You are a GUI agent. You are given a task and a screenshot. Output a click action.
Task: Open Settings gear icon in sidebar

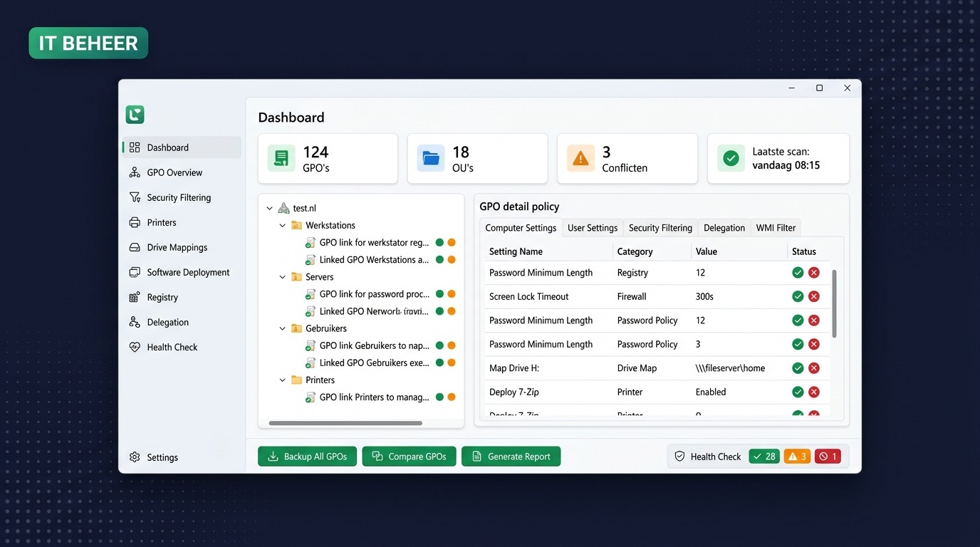click(135, 457)
